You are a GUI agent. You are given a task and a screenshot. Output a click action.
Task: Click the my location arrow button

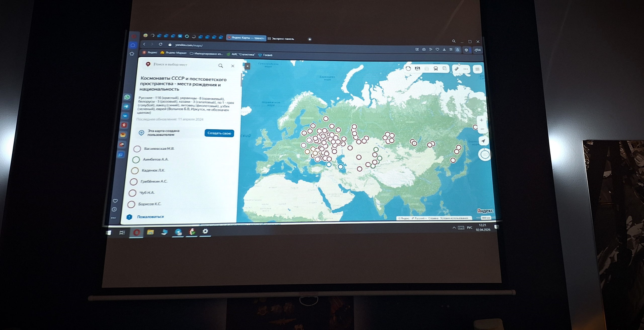483,141
